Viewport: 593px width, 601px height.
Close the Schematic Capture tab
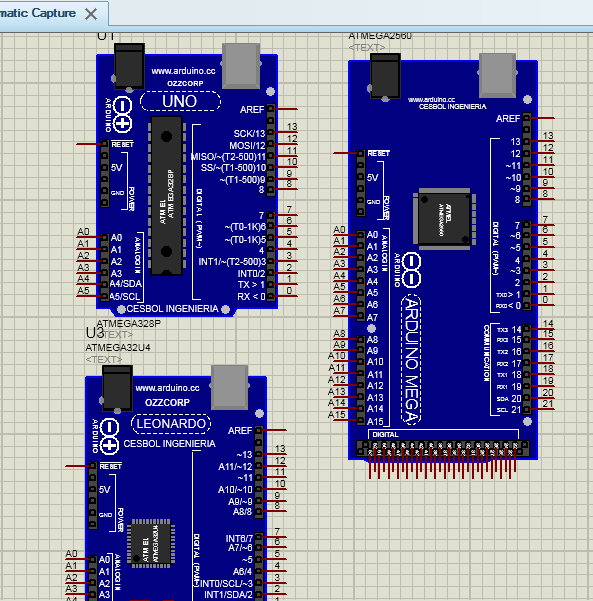tap(91, 14)
